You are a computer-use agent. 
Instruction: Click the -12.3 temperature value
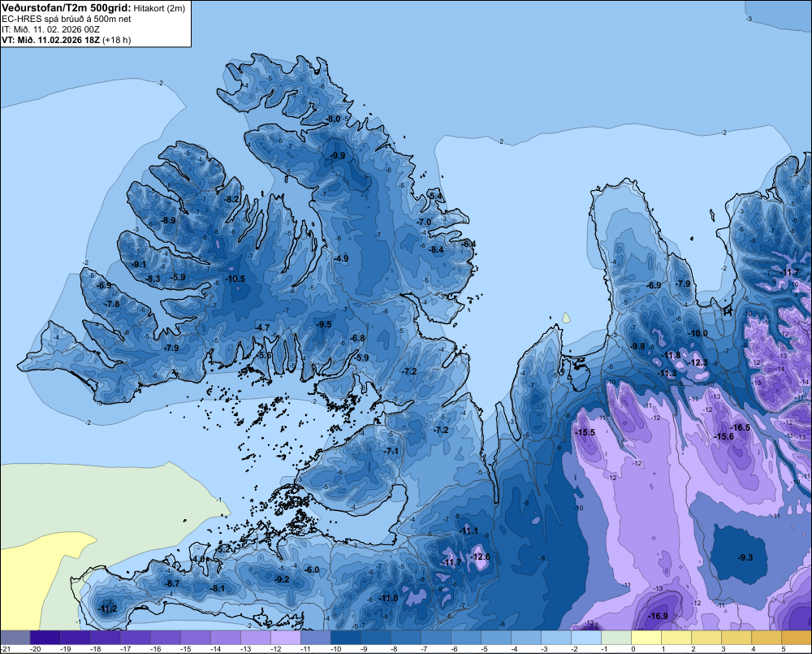tap(697, 363)
